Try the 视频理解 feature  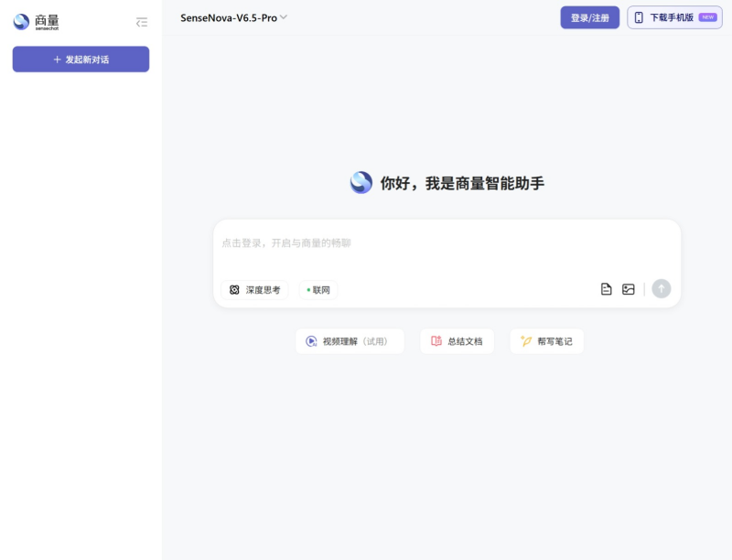(x=350, y=340)
